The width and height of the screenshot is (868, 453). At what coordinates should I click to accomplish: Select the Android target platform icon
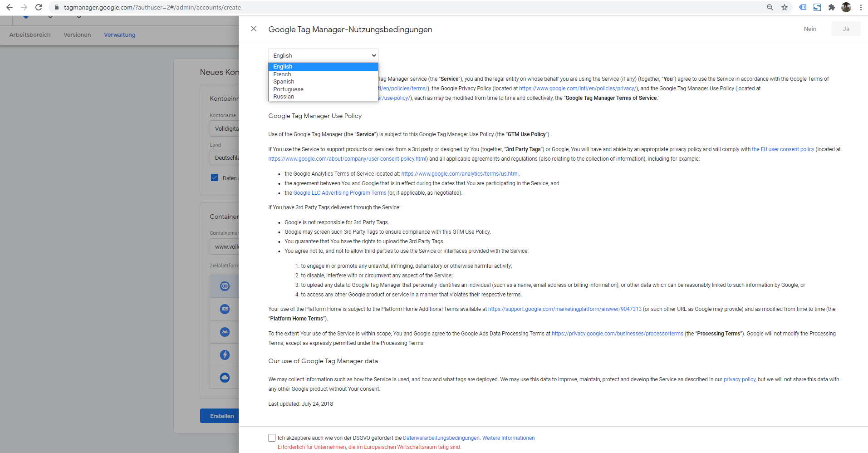point(225,332)
